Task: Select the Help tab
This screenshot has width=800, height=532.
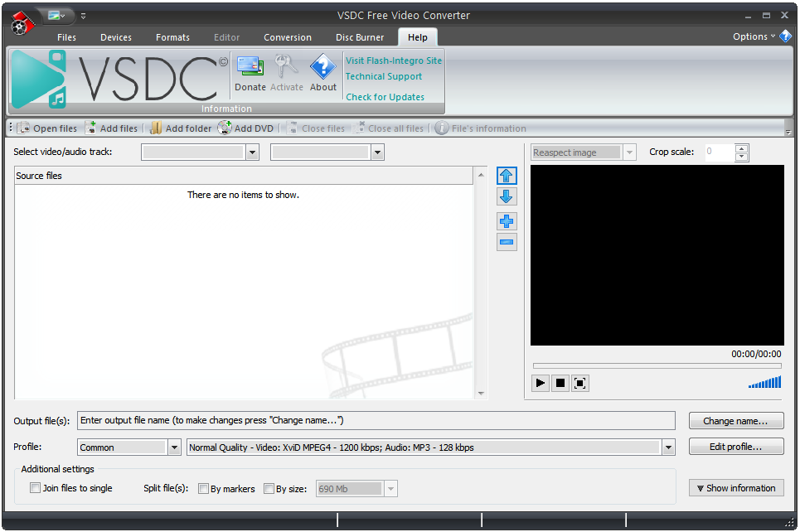Action: point(417,37)
